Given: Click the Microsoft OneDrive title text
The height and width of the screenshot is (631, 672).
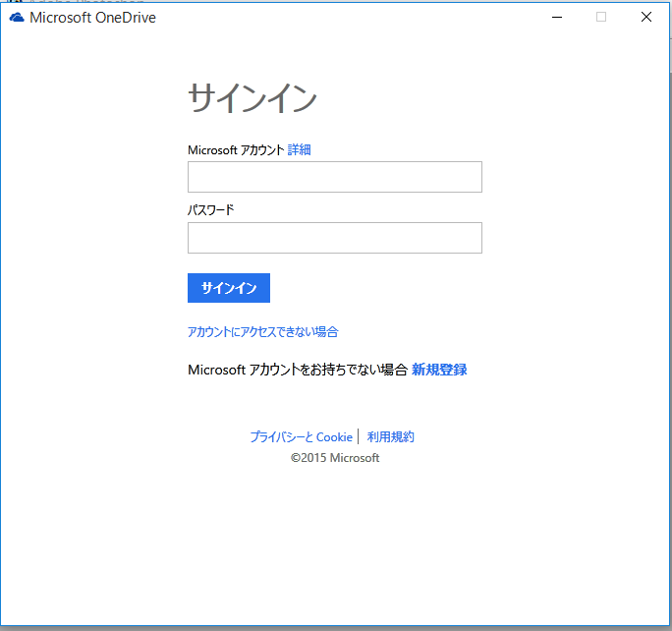Looking at the screenshot, I should click(x=92, y=18).
